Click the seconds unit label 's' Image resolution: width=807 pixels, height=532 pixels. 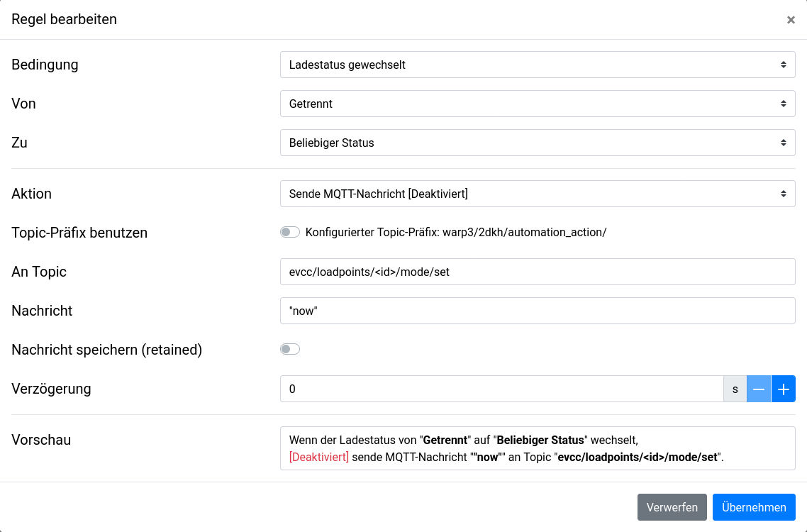click(735, 389)
